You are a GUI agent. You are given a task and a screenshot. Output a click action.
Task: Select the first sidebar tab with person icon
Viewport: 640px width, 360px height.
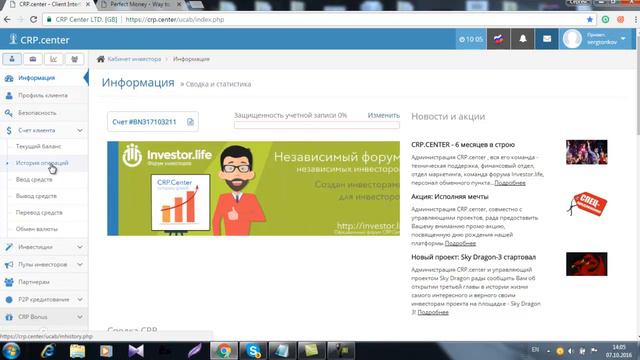(12, 59)
